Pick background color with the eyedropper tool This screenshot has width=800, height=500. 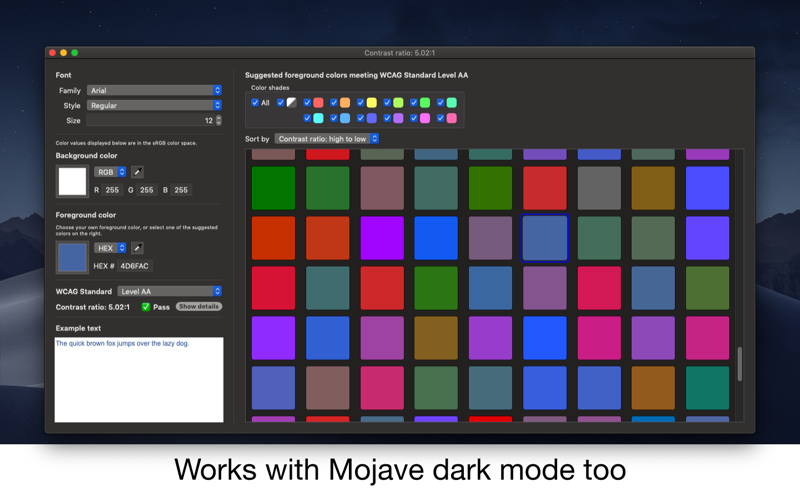pos(137,172)
